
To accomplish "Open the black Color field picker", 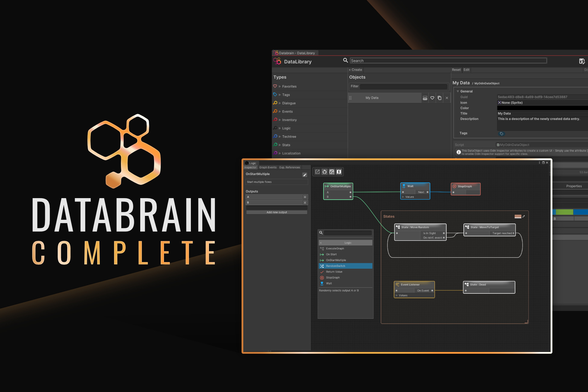I will point(542,108).
